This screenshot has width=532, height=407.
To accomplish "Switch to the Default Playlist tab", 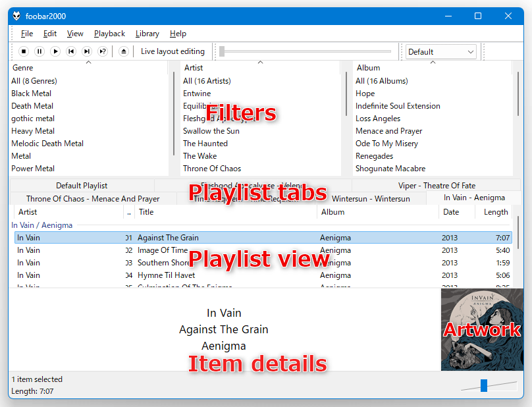I will [82, 186].
